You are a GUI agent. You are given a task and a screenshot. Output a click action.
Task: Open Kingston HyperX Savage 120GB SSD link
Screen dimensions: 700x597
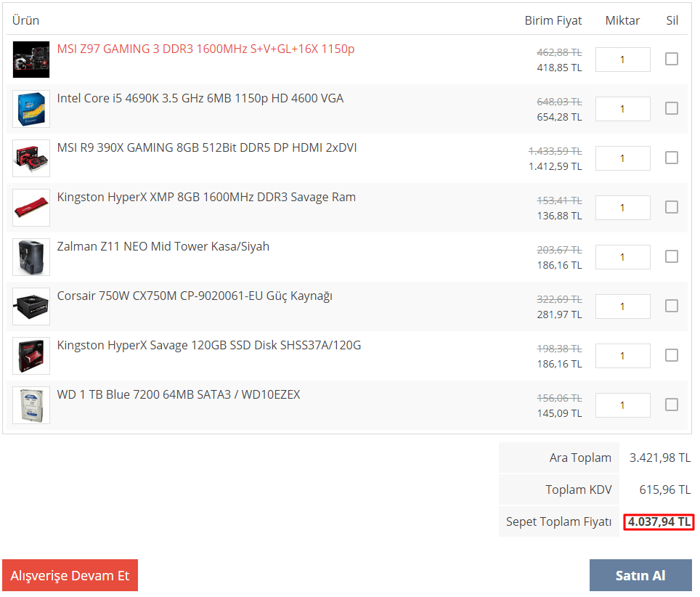209,345
